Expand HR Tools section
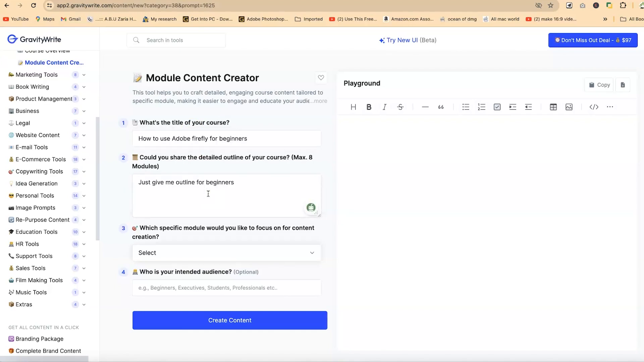The image size is (644, 362). [x=84, y=244]
